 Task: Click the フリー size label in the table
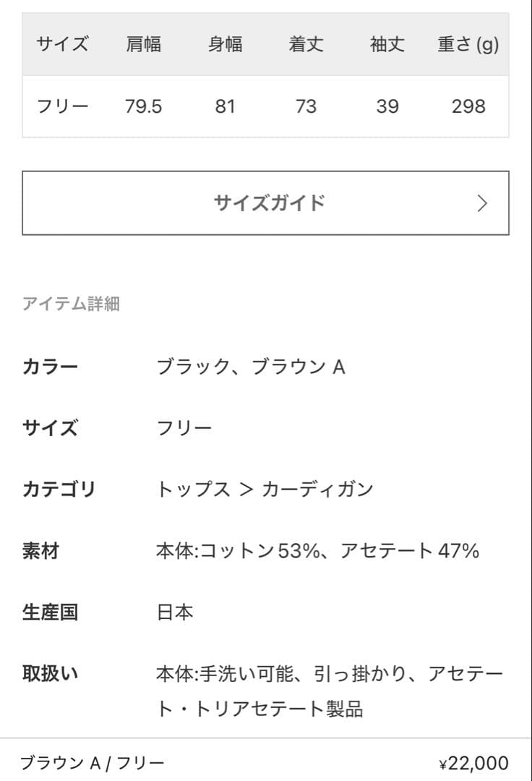point(61,106)
